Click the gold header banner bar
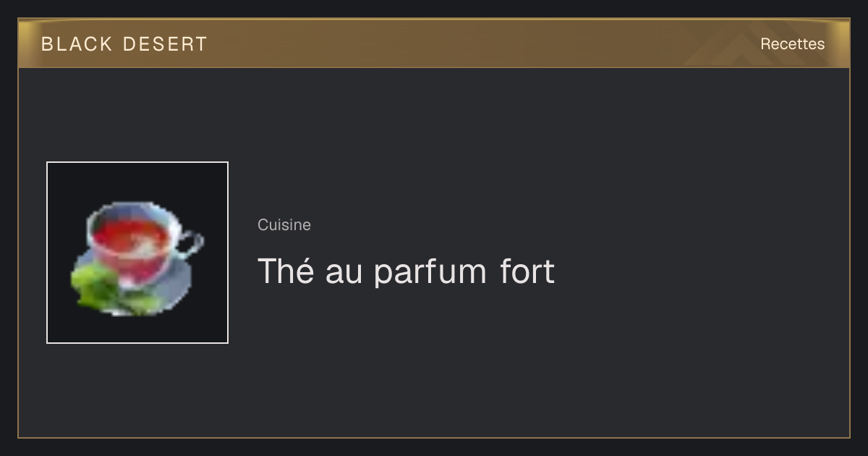Screen dimensions: 868x456 (x=434, y=43)
